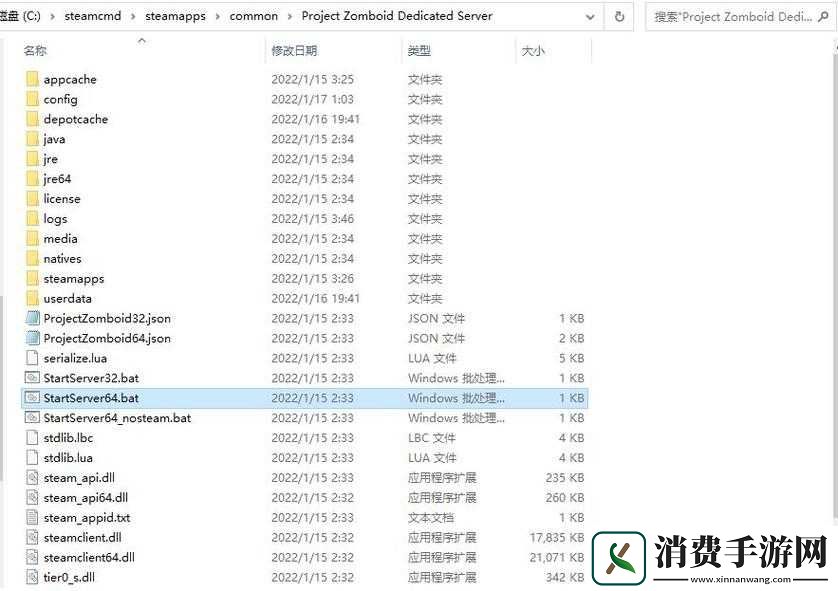Viewport: 838px width, 591px height.
Task: Click the StartServer32.bat batch file icon
Action: tap(34, 378)
